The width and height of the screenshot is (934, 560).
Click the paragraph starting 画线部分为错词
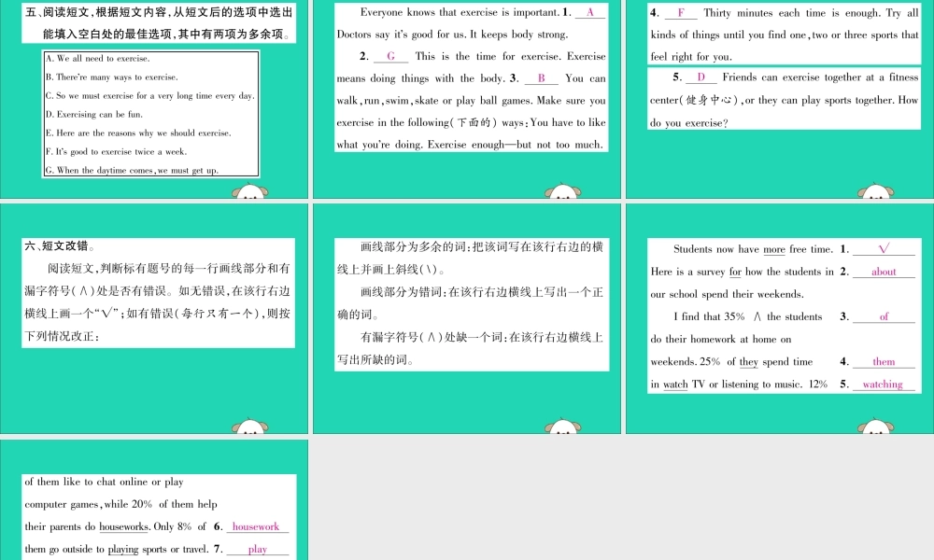pyautogui.click(x=470, y=303)
